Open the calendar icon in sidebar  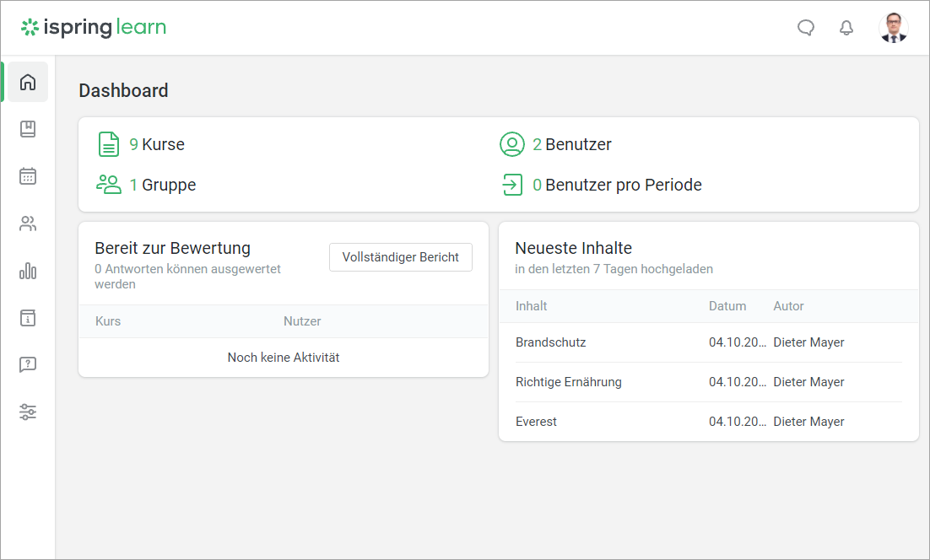(x=28, y=176)
